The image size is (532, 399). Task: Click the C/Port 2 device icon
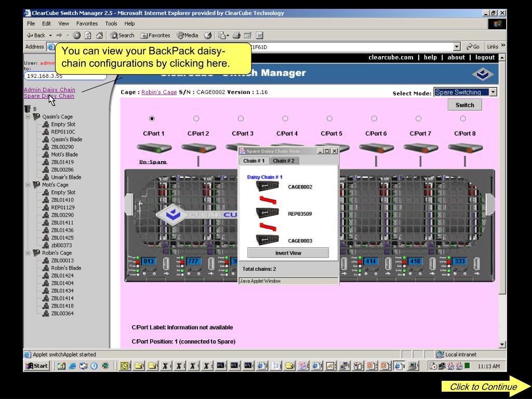click(198, 148)
